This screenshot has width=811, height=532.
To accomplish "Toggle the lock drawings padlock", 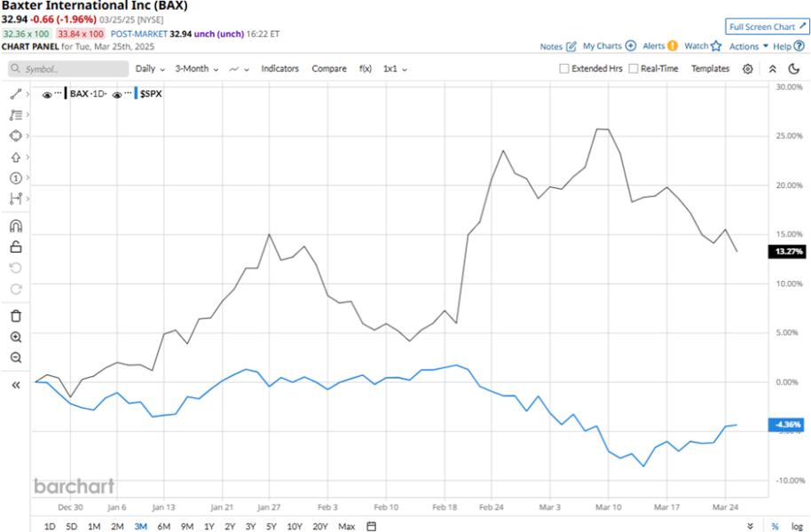I will click(15, 246).
